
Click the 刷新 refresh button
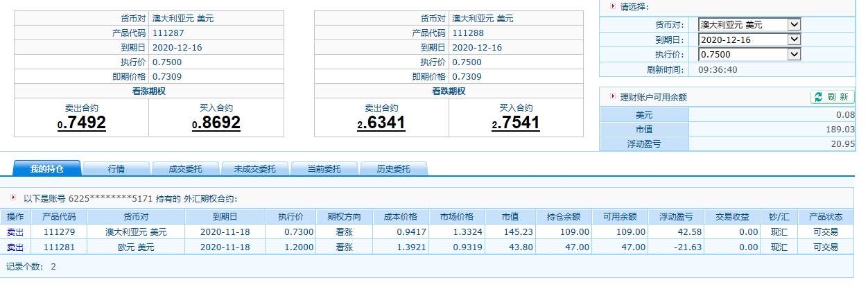tap(832, 97)
